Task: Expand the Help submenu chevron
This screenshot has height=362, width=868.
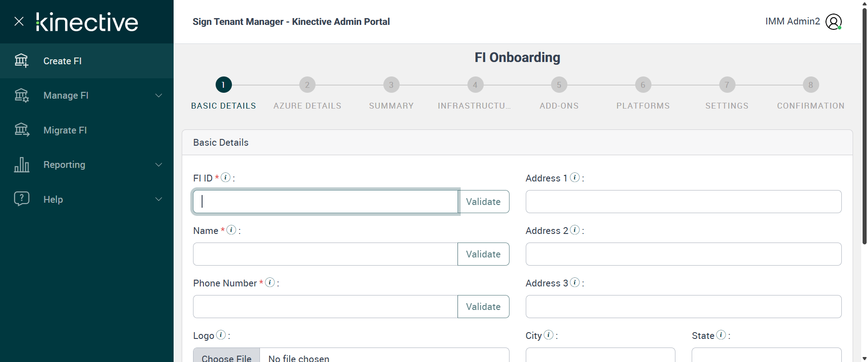Action: tap(159, 199)
